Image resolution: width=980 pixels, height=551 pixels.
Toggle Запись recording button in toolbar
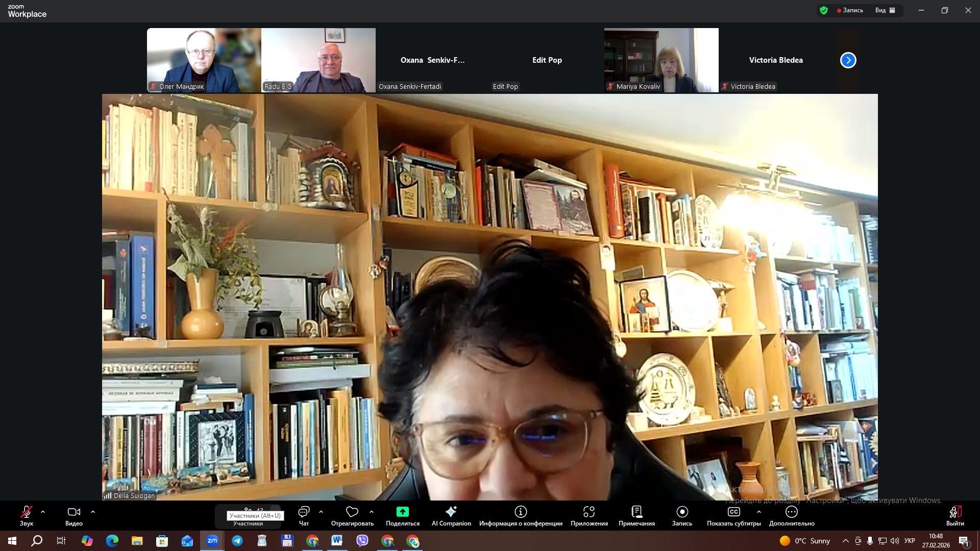[x=682, y=512]
